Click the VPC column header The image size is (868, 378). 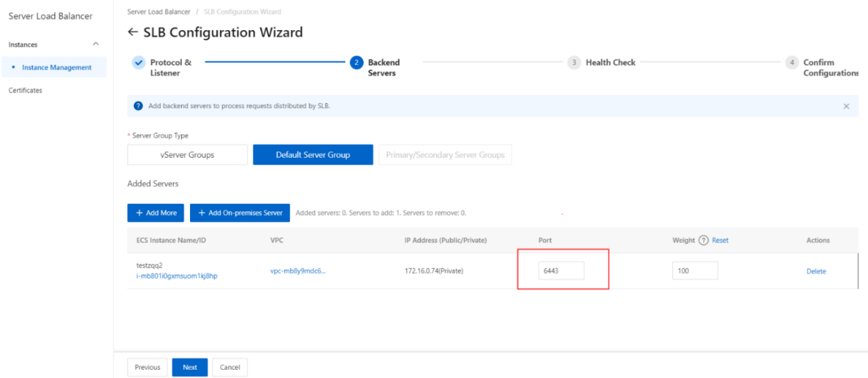[x=277, y=241]
